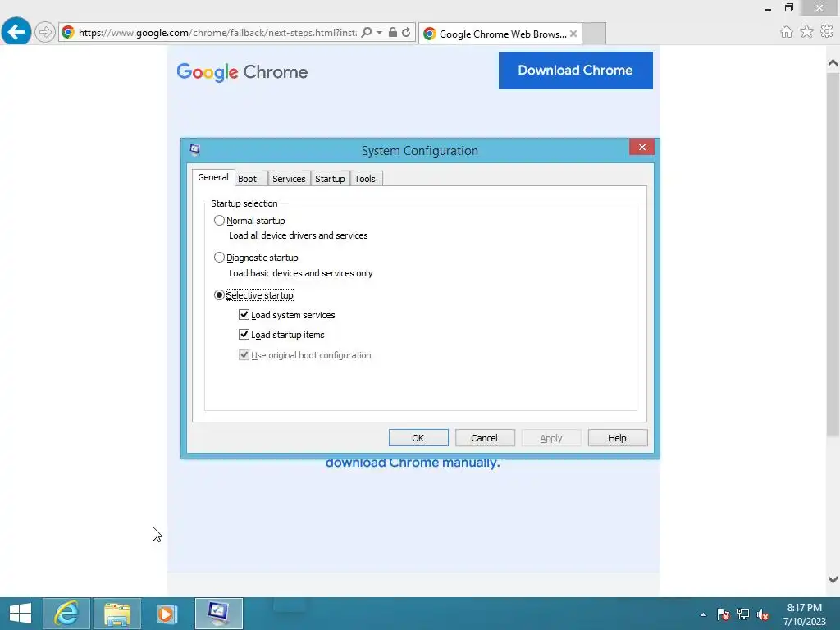This screenshot has width=840, height=630.
Task: Click 'Load all device drivers and services' text
Action: 299,235
